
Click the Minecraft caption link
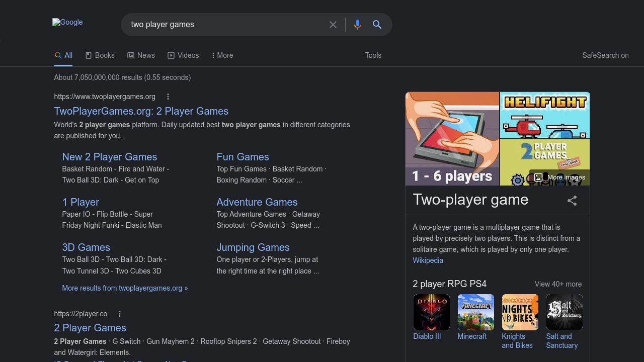(x=472, y=336)
